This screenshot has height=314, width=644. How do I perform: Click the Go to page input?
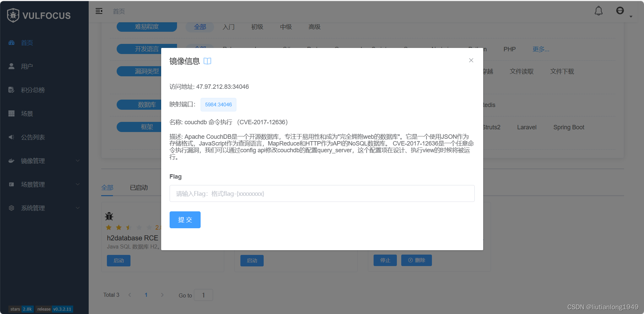coord(203,295)
